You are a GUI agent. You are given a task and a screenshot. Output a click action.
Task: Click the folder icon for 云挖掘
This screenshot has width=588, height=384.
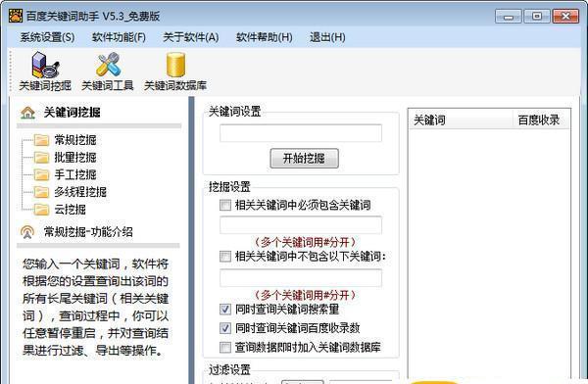coord(41,210)
